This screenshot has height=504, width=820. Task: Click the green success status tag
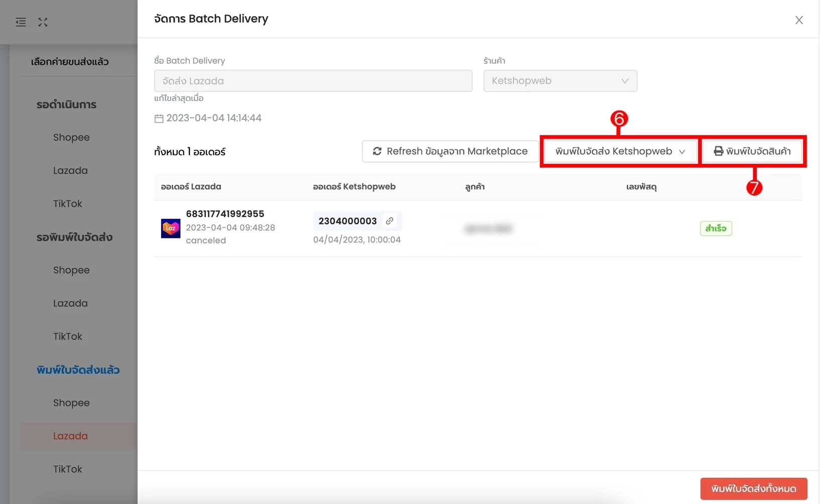tap(716, 228)
